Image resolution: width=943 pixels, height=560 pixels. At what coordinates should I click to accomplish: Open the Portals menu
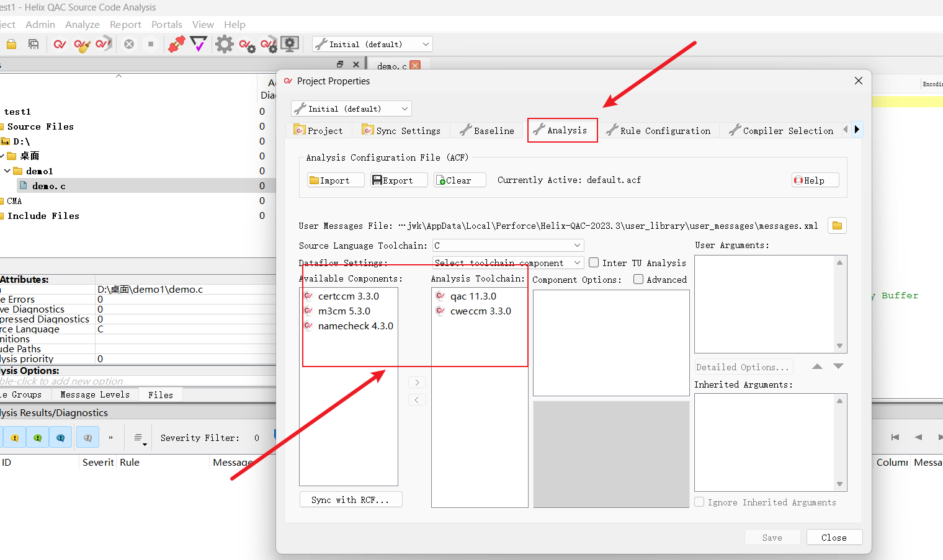tap(167, 24)
